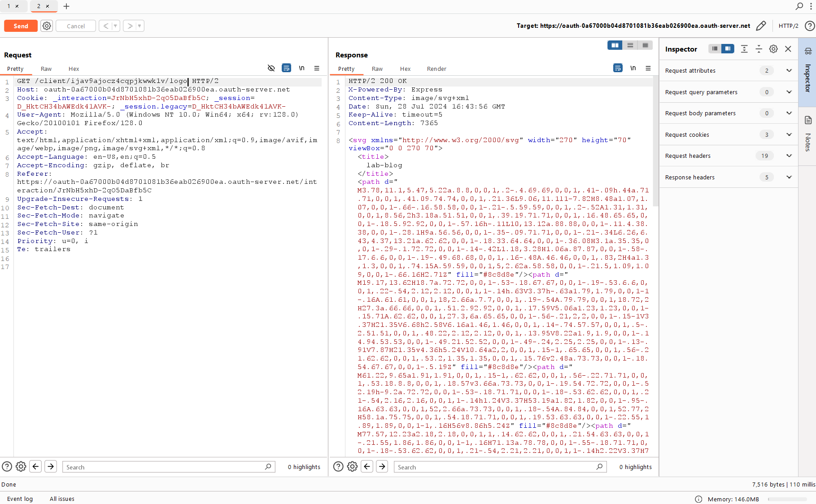
Task: Open the Response panel hamburger menu
Action: (x=648, y=68)
